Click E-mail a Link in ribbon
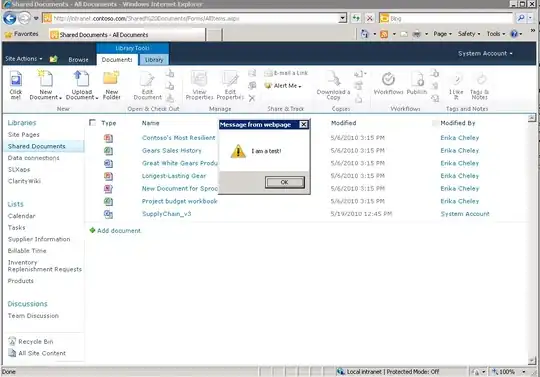 286,73
